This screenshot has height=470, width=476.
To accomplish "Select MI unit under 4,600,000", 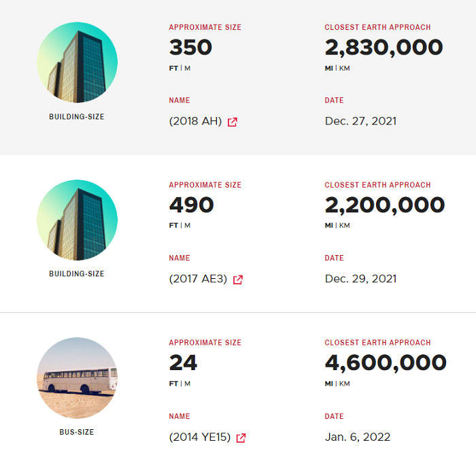I will [329, 384].
